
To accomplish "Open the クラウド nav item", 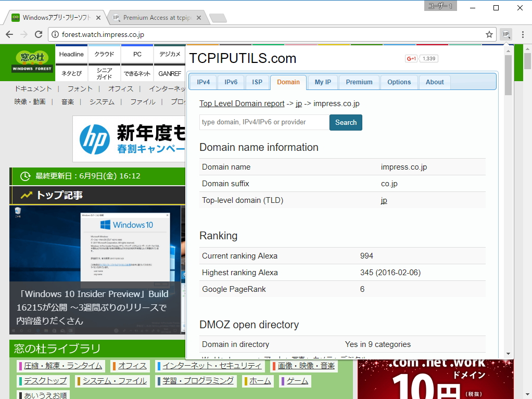I will pyautogui.click(x=104, y=54).
